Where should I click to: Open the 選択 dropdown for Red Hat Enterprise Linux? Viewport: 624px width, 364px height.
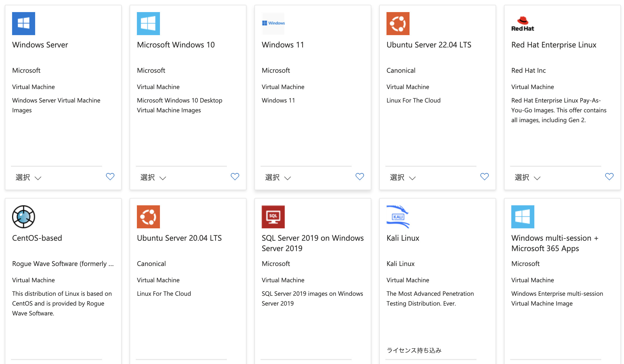[x=528, y=178]
